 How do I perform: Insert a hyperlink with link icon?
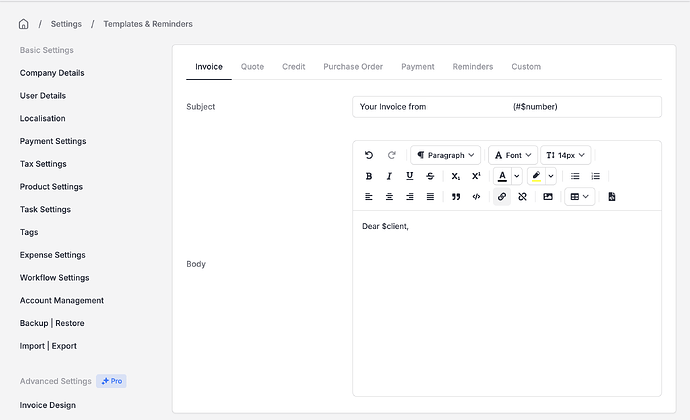coord(502,197)
